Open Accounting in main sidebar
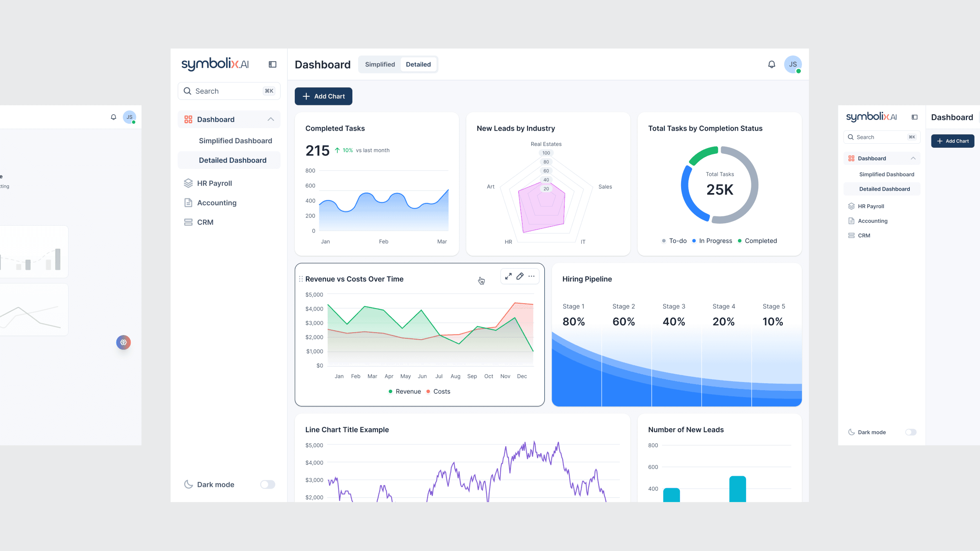This screenshot has width=980, height=551. pyautogui.click(x=216, y=203)
